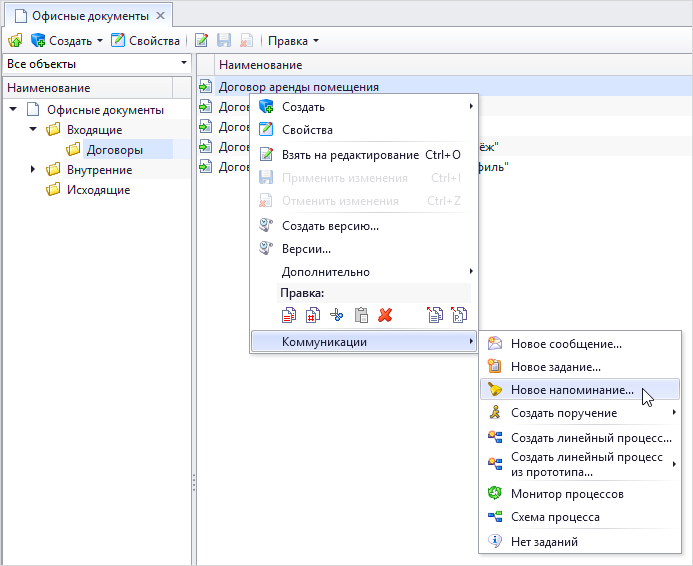The image size is (693, 566).
Task: Select Договор аренды помещения row
Action: point(298,87)
